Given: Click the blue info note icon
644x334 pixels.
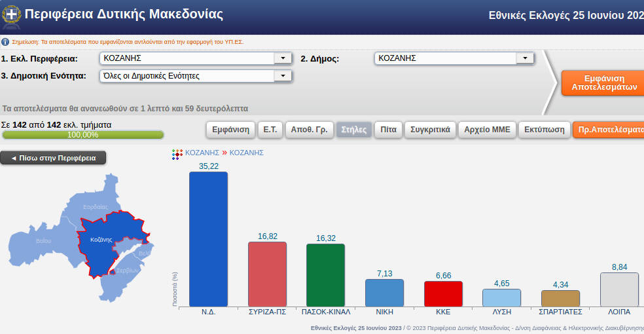Looking at the screenshot, I should point(5,41).
